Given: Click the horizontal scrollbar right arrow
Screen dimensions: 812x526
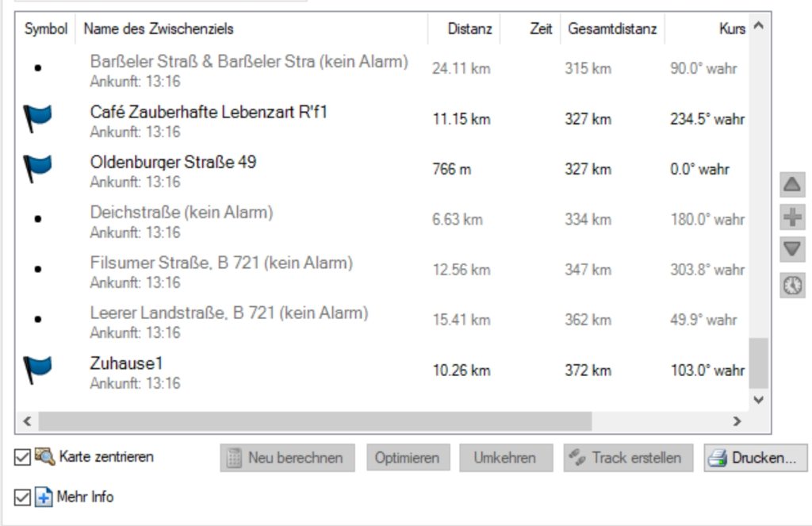Looking at the screenshot, I should 737,420.
